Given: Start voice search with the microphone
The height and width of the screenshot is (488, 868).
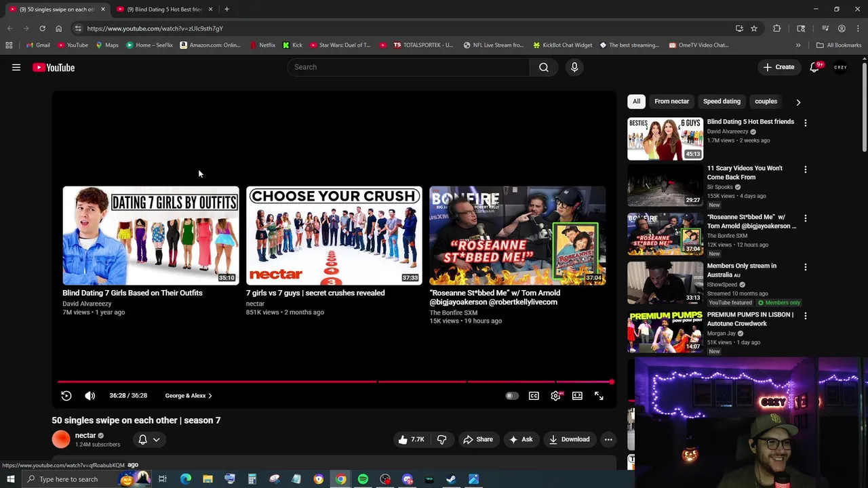Looking at the screenshot, I should pyautogui.click(x=574, y=67).
